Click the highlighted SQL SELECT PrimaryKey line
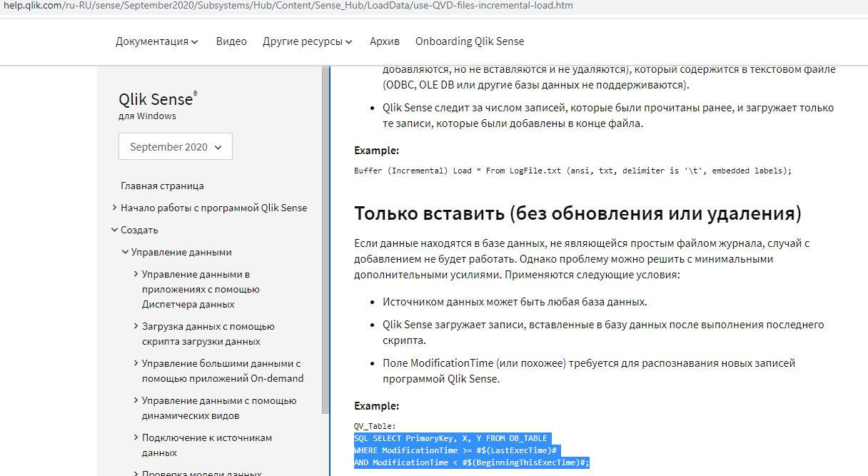 (x=453, y=437)
